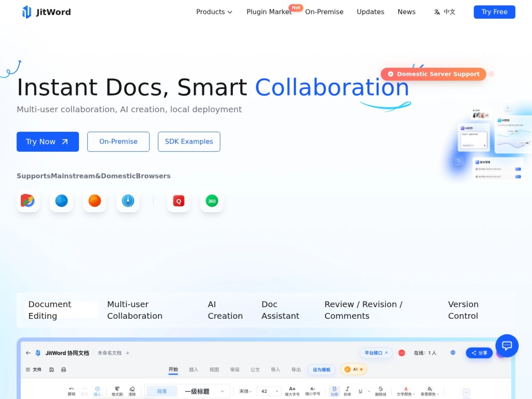Switch to the AI Creation tab

[225, 310]
